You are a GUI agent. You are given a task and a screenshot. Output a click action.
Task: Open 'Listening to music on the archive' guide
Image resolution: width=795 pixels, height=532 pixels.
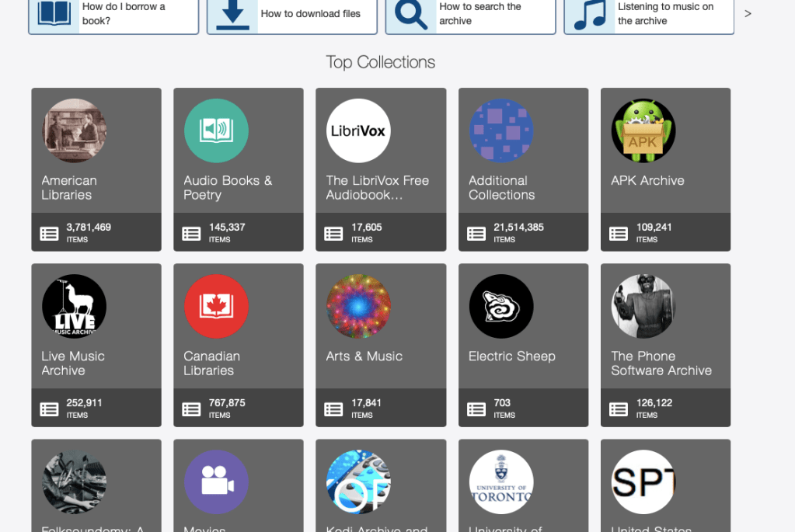(x=649, y=14)
